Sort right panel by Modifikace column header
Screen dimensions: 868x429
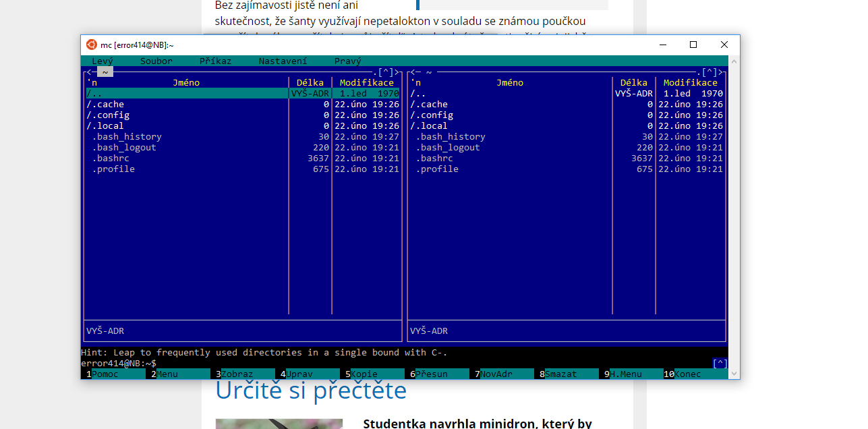coord(691,82)
